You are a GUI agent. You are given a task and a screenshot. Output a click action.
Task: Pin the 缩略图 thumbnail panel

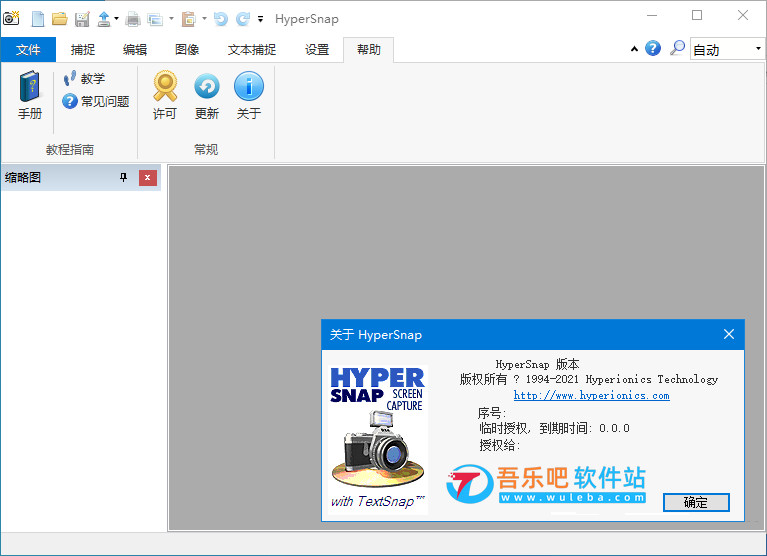click(x=124, y=178)
